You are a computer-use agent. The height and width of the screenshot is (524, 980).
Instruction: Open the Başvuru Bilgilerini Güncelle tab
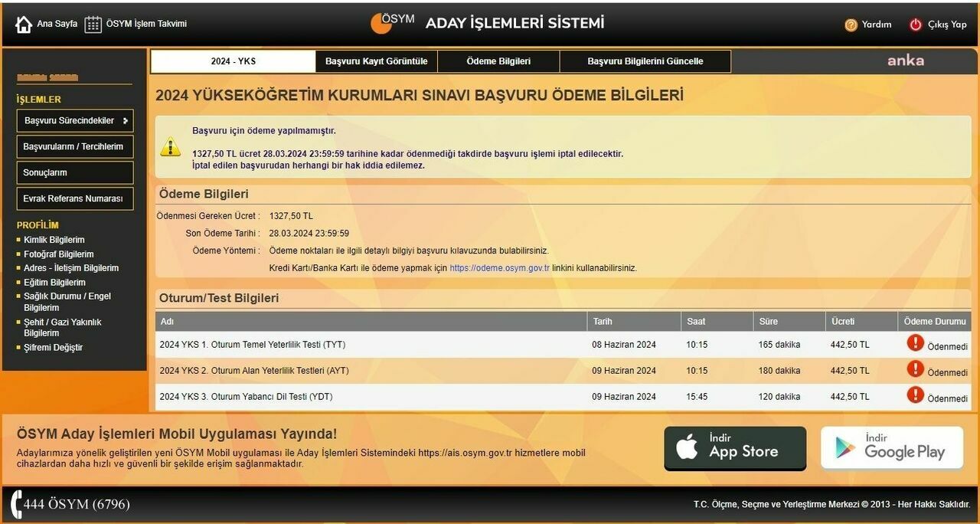pos(645,61)
